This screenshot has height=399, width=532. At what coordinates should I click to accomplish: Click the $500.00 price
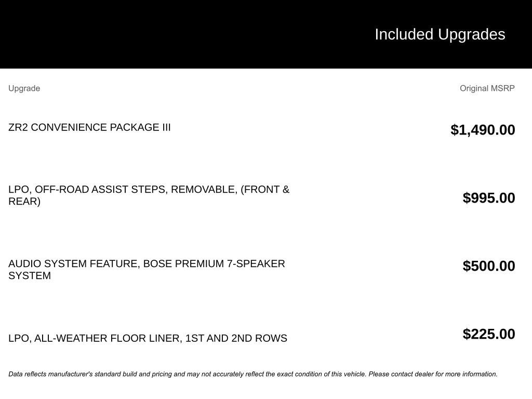[x=489, y=266]
